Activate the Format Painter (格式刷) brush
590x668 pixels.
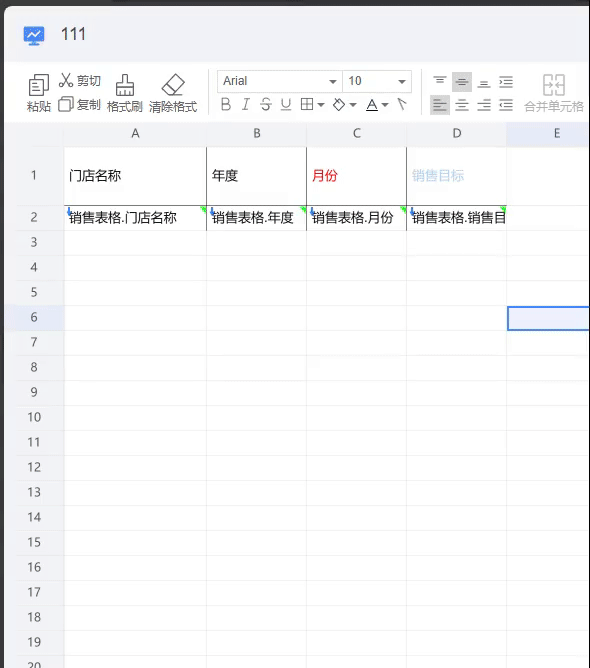pos(124,93)
